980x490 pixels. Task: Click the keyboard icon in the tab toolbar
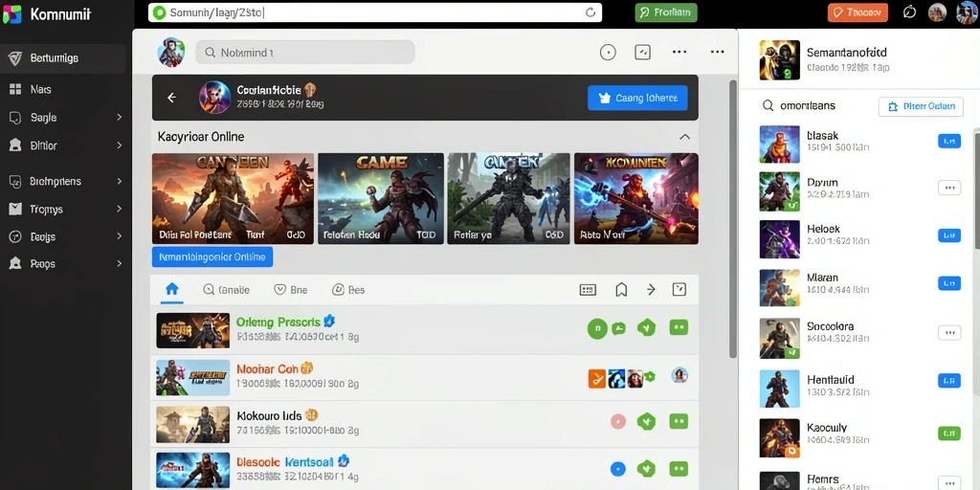(588, 289)
